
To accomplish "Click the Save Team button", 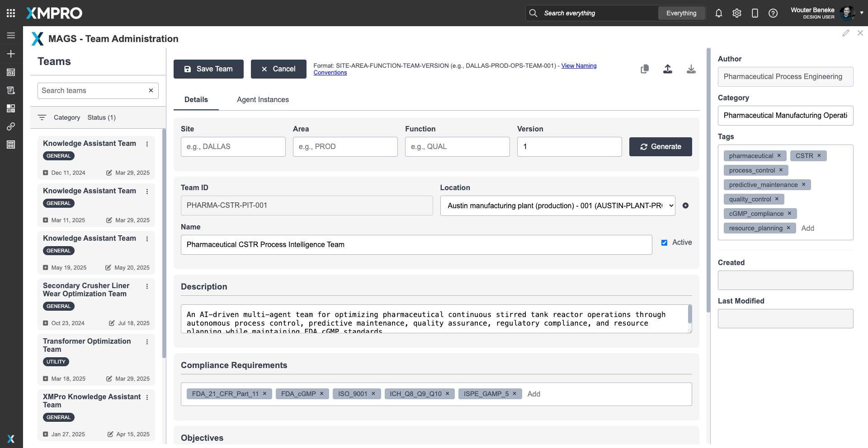I will point(208,69).
